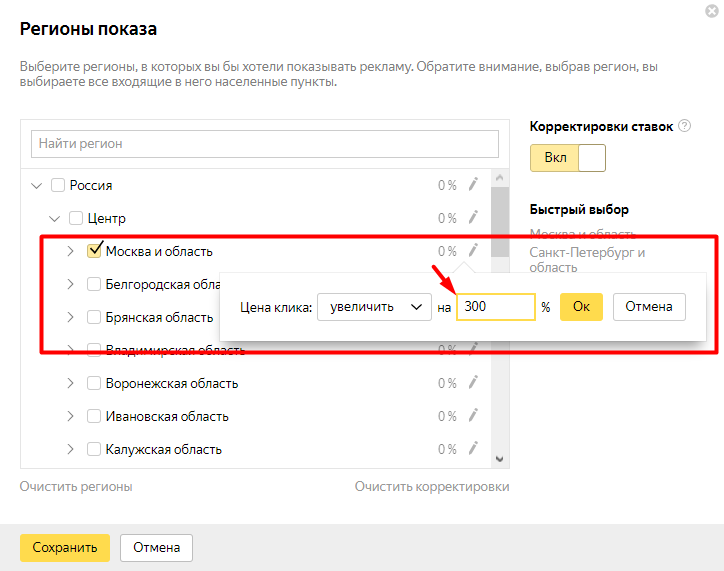Click pencil icon next to Воронежская область
The width and height of the screenshot is (724, 571).
point(474,382)
